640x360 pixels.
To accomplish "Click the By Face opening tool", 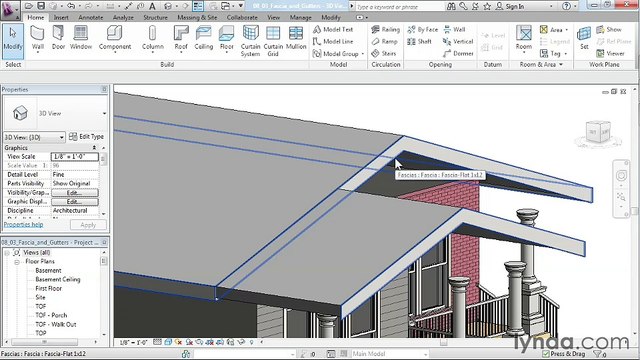I will 422,29.
